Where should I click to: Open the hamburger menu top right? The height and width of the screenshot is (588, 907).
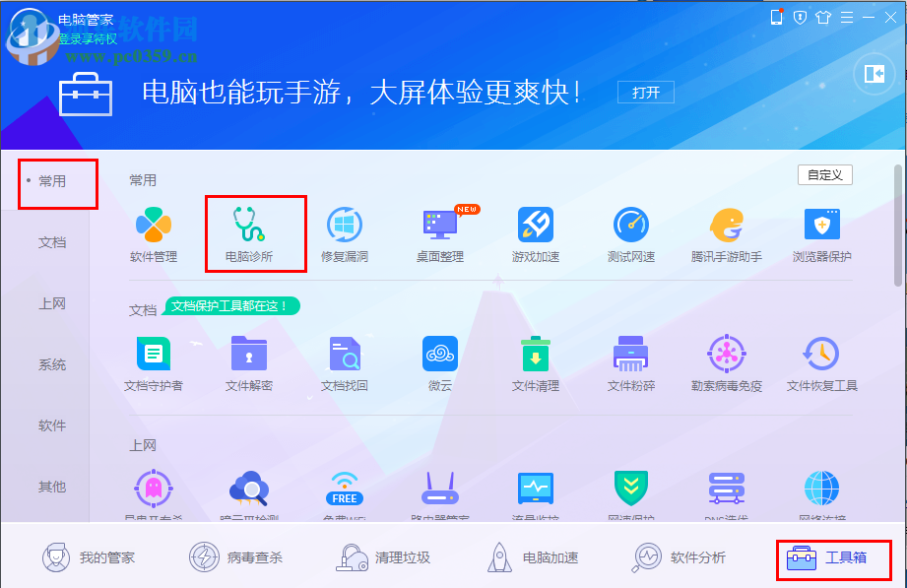point(848,16)
